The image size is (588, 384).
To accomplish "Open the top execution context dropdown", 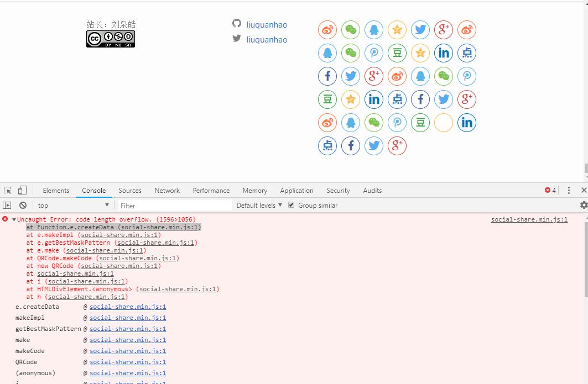I will 73,206.
